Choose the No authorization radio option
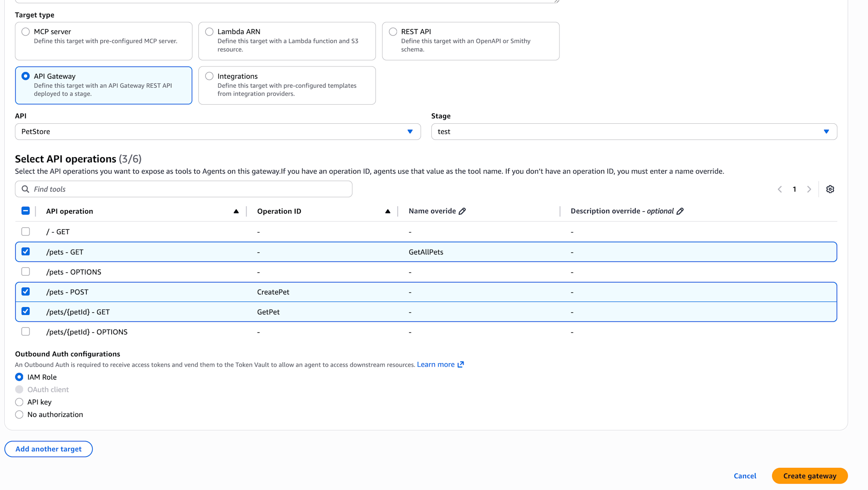Image resolution: width=868 pixels, height=490 pixels. tap(19, 414)
